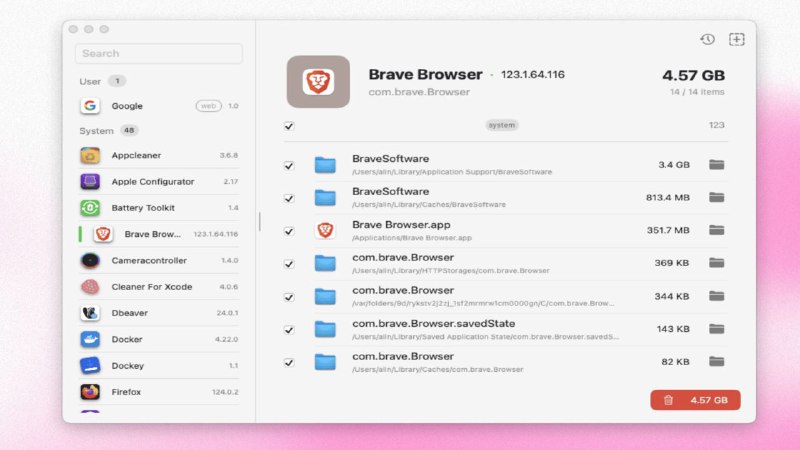Click the 14 / 14 items count
The width and height of the screenshot is (800, 450).
point(697,92)
